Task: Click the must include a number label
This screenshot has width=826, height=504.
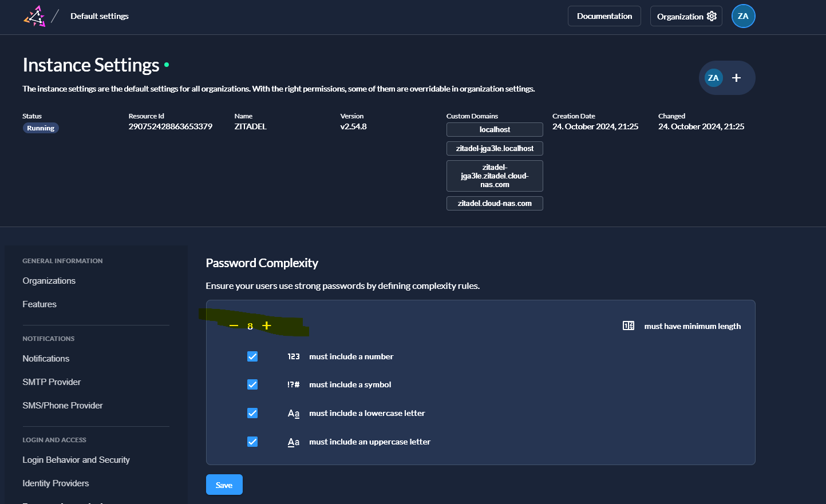Action: [x=351, y=356]
